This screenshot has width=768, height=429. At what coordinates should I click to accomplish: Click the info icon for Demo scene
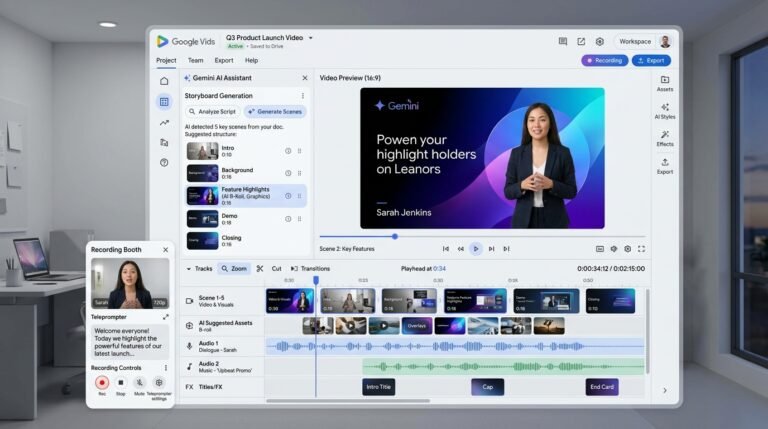[288, 219]
